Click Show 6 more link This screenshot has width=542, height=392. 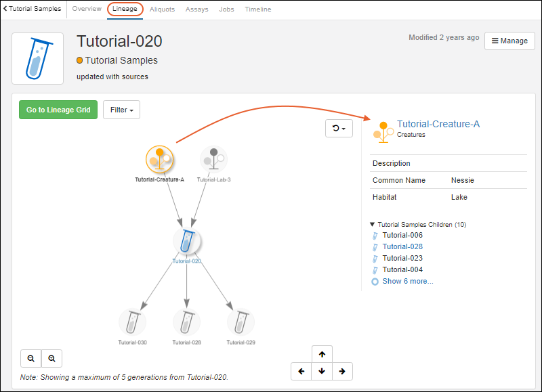coord(407,281)
